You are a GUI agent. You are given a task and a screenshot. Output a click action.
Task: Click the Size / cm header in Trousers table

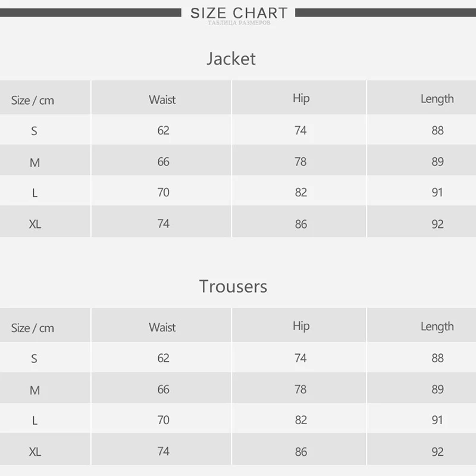click(x=33, y=327)
